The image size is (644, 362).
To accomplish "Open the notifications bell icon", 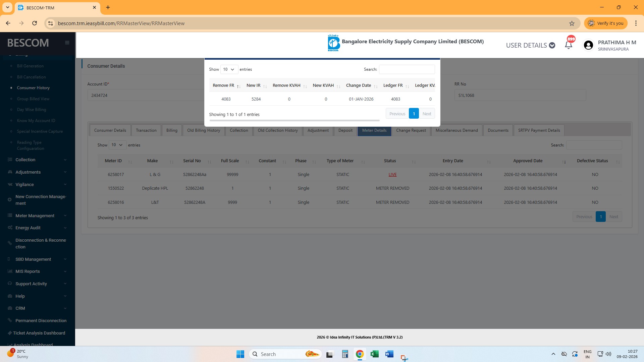I will tap(569, 45).
